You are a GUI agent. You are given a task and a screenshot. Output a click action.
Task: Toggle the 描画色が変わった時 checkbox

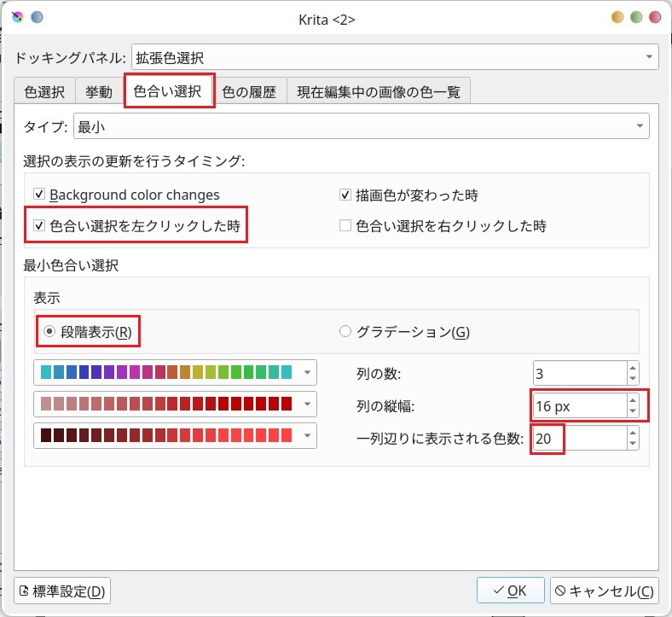345,195
